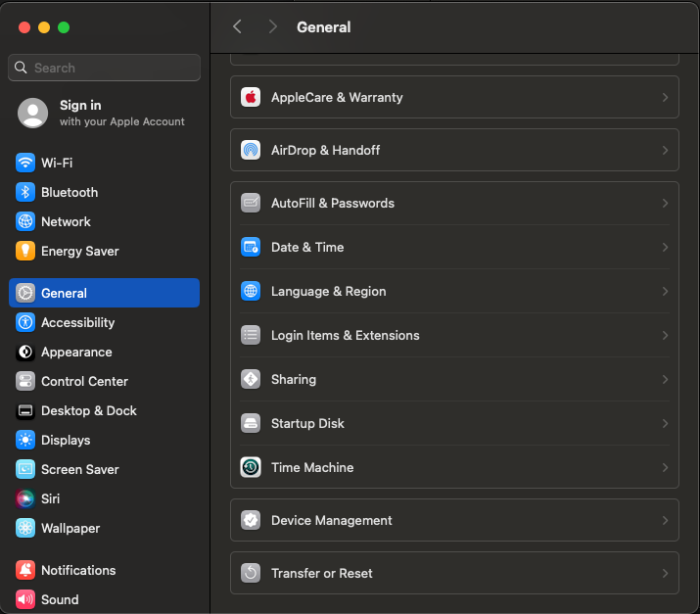Click the magnifying glass in search field
This screenshot has width=700, height=614.
point(21,68)
